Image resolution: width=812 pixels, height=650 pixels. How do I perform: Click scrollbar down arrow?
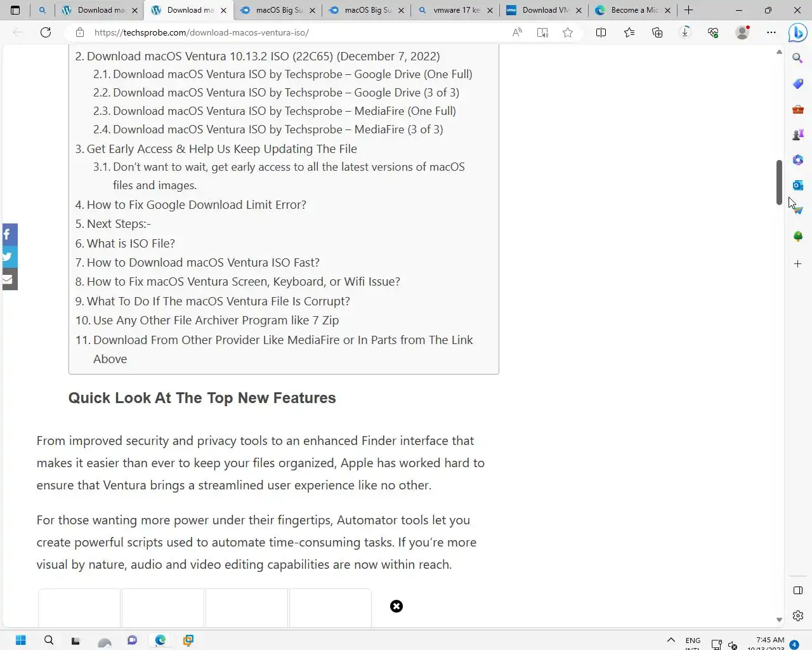click(x=779, y=620)
